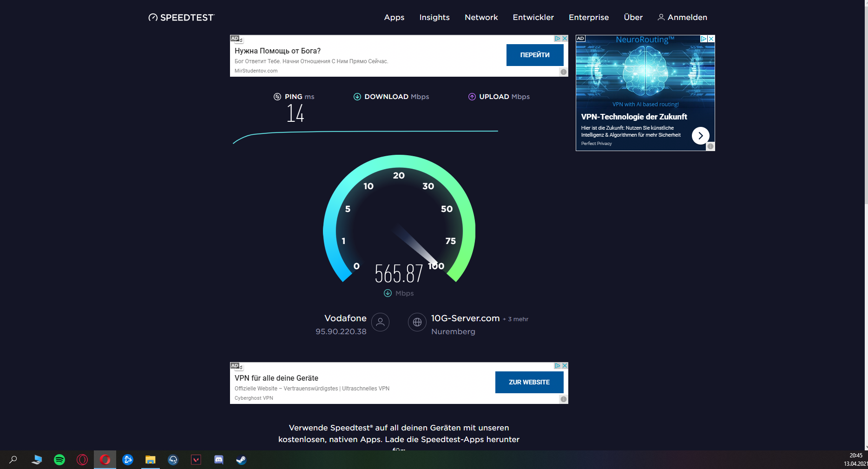
Task: Open the Insights menu item
Action: pos(434,17)
